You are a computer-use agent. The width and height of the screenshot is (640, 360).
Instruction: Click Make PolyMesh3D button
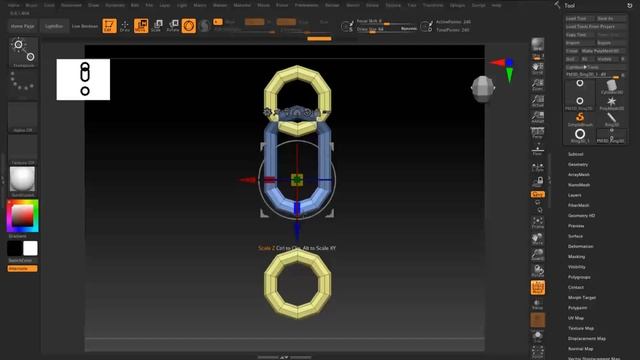click(603, 51)
